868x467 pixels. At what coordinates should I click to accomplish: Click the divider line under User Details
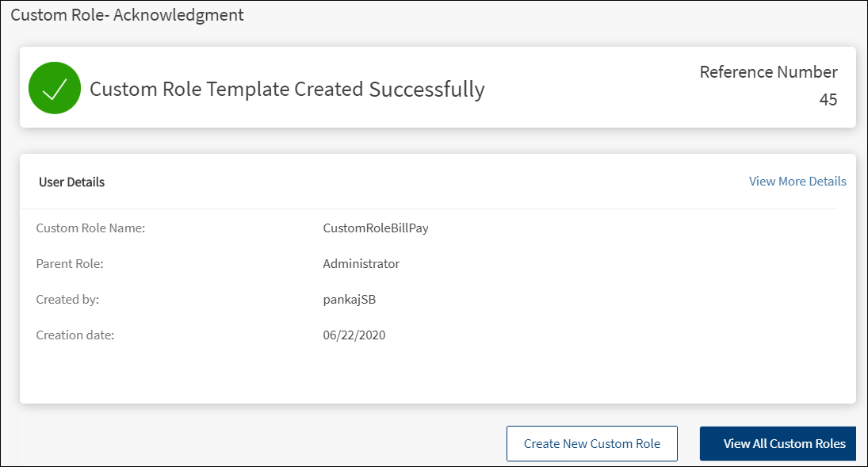[436, 209]
